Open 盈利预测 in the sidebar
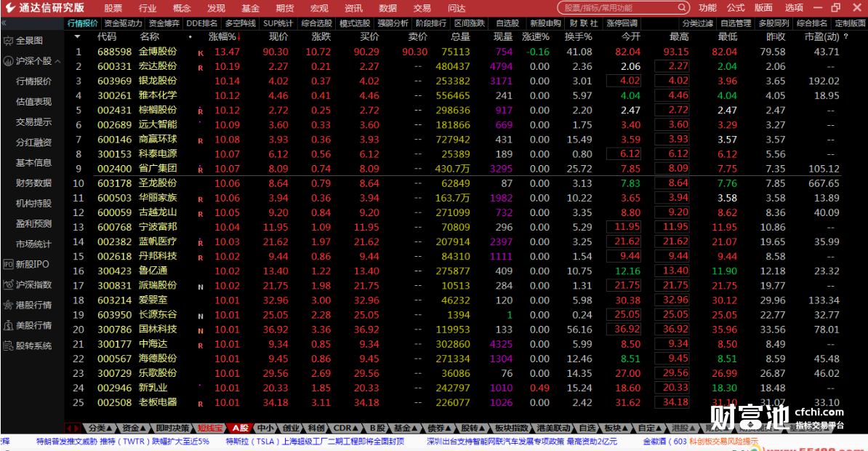This screenshot has width=868, height=451. point(33,224)
